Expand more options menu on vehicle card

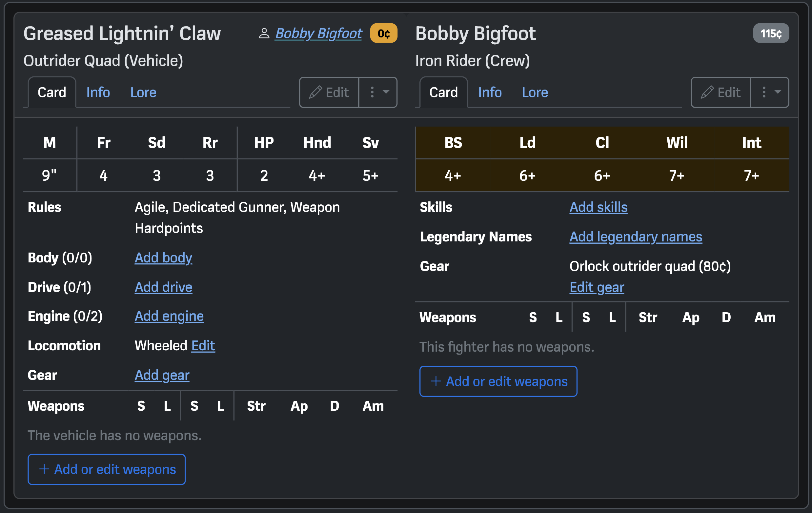point(378,92)
